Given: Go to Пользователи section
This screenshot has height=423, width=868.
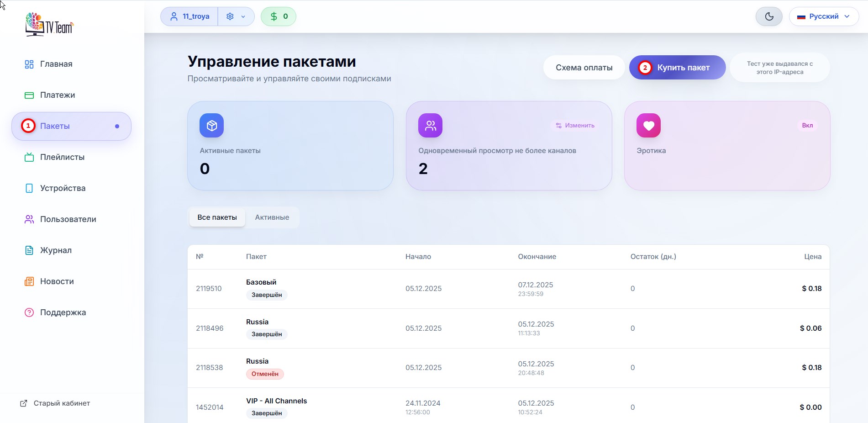Looking at the screenshot, I should point(68,219).
